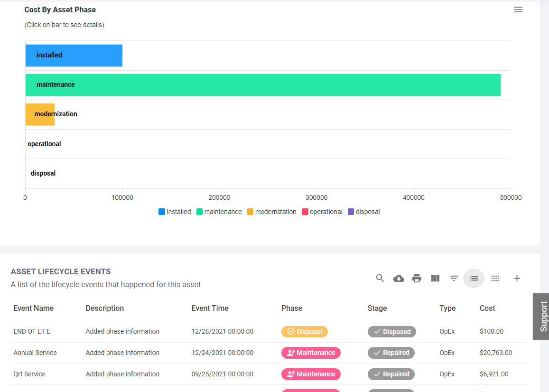Click the plus icon to add an event

point(516,279)
